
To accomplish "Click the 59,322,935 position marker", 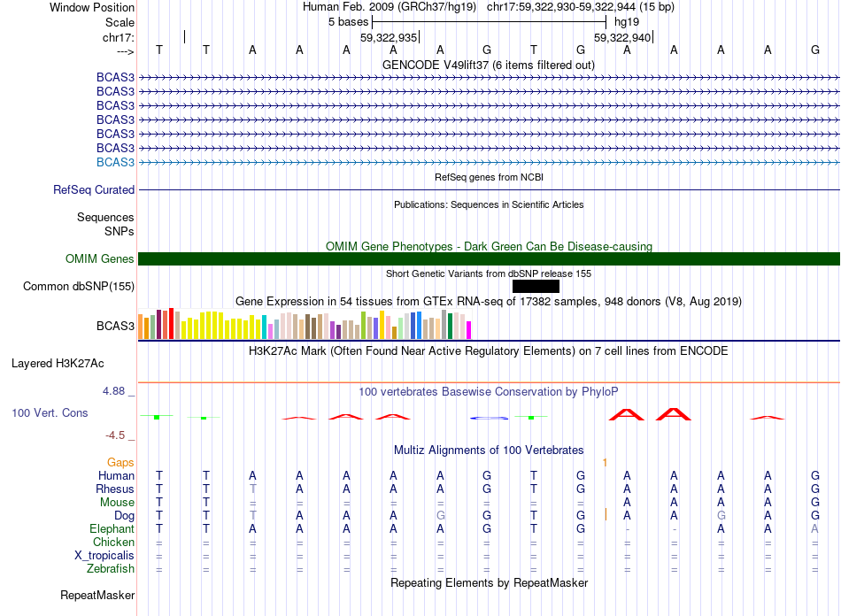I will click(389, 37).
